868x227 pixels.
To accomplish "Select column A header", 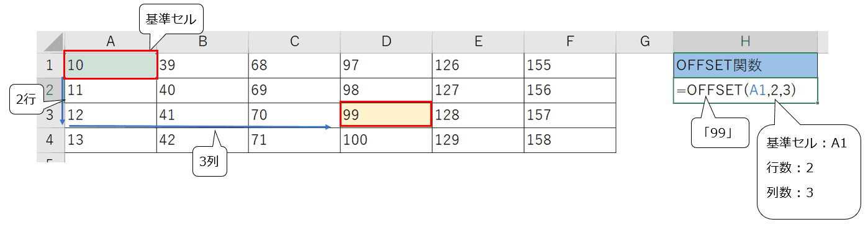I will [x=111, y=42].
